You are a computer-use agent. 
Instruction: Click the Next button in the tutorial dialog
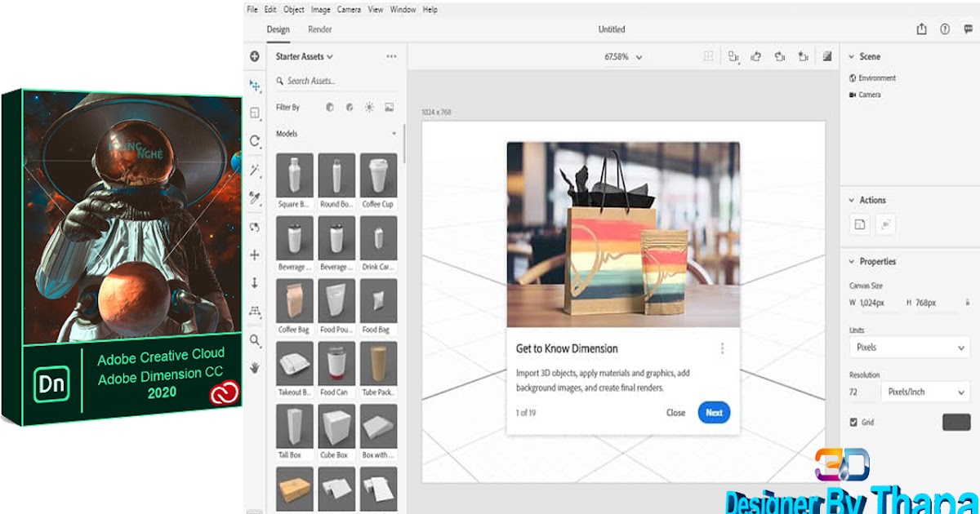pyautogui.click(x=713, y=413)
